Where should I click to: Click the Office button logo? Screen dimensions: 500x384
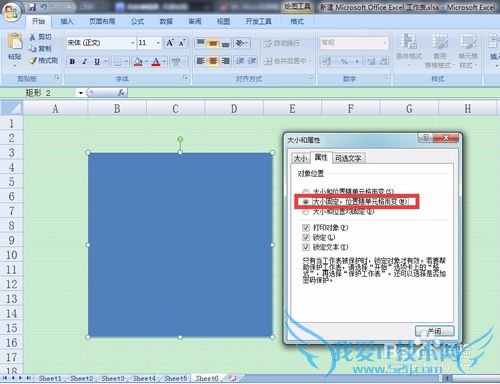point(11,12)
